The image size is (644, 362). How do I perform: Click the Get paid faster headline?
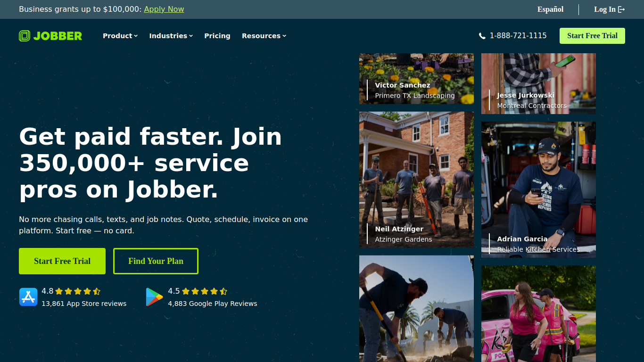(x=150, y=163)
